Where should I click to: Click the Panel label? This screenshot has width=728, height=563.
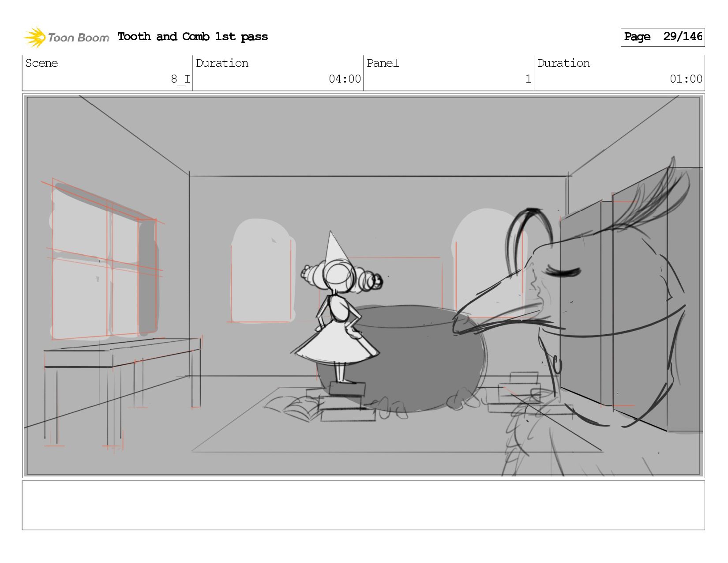383,63
